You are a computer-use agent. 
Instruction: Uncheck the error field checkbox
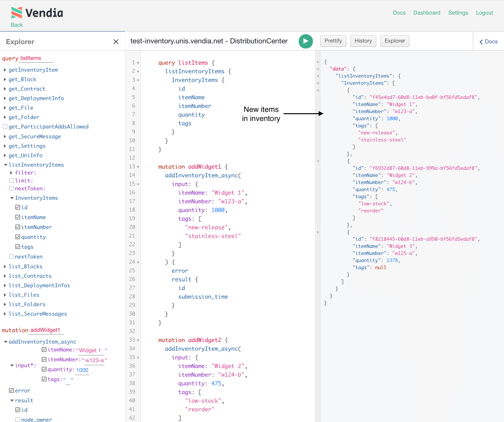(11, 390)
